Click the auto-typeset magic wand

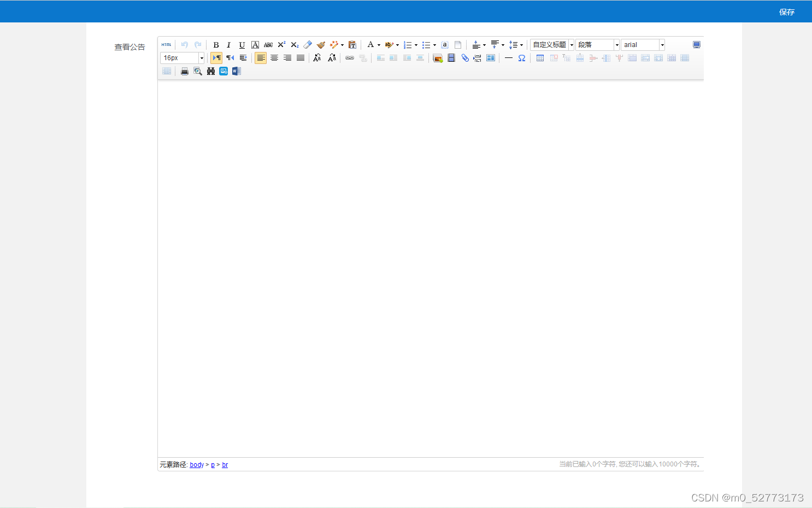pyautogui.click(x=334, y=45)
